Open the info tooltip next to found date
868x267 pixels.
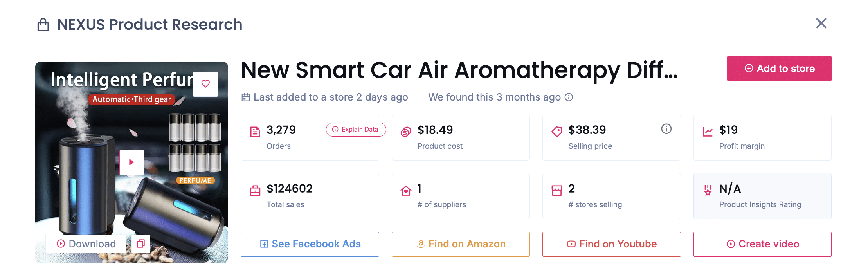point(569,97)
